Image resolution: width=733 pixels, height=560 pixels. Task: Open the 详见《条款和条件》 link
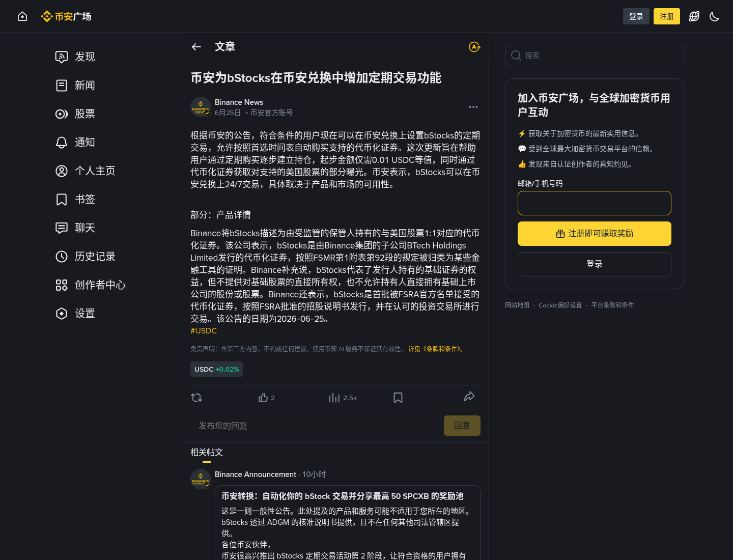click(x=437, y=349)
